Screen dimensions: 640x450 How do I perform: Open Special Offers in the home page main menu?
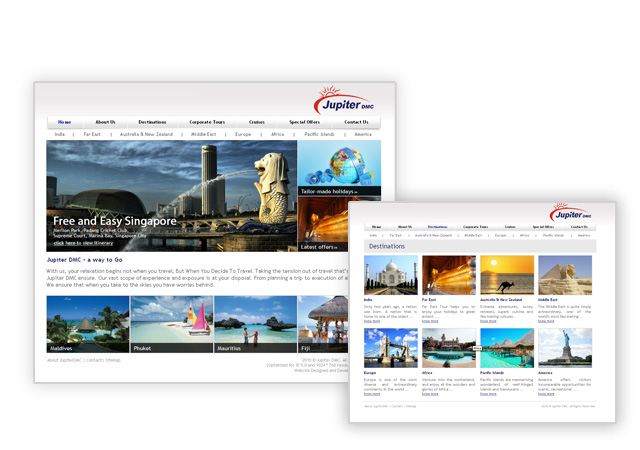click(304, 122)
